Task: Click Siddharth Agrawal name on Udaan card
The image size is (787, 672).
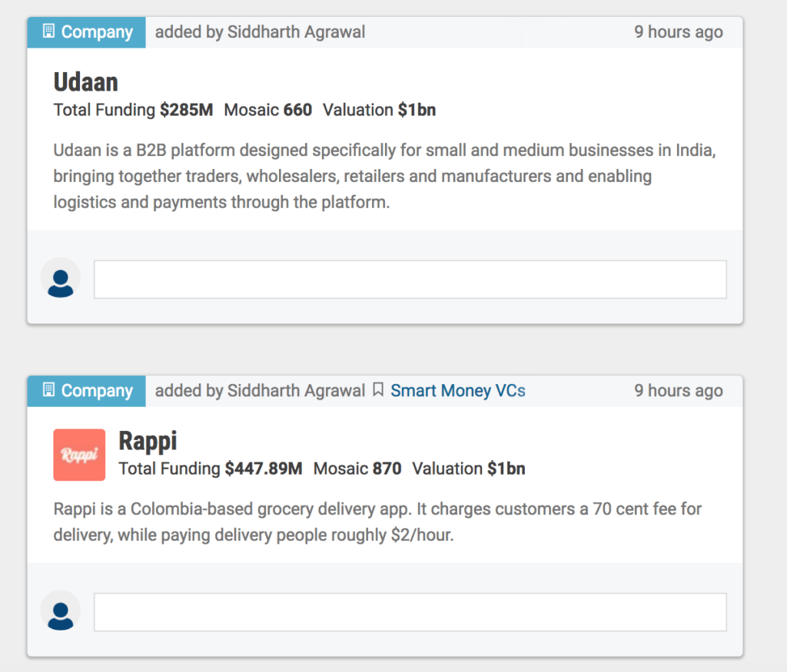Action: click(x=296, y=31)
